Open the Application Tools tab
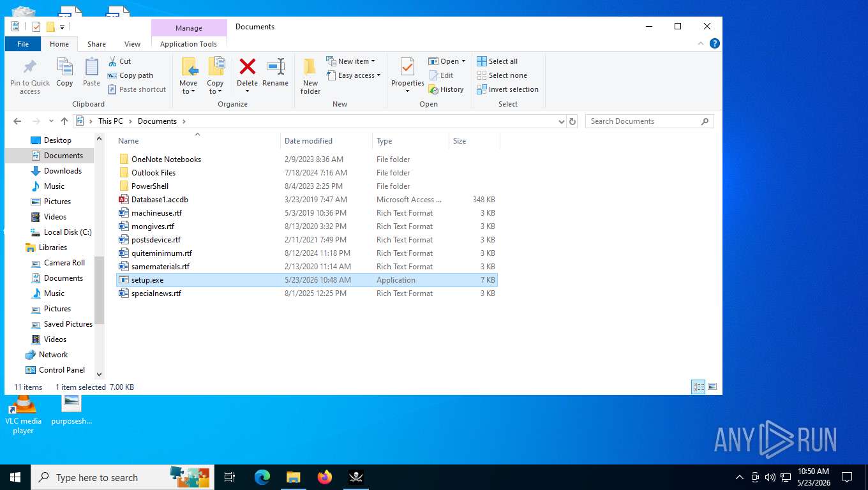The image size is (868, 490). 188,44
